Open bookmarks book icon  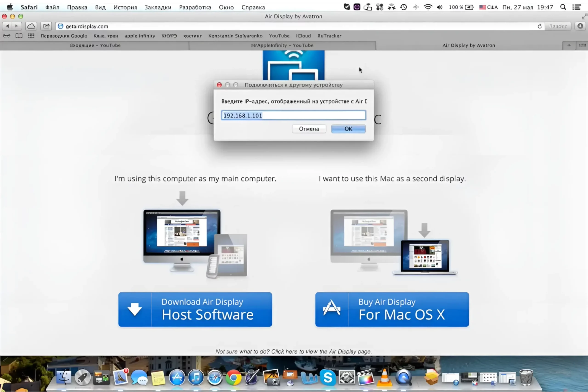(x=19, y=36)
